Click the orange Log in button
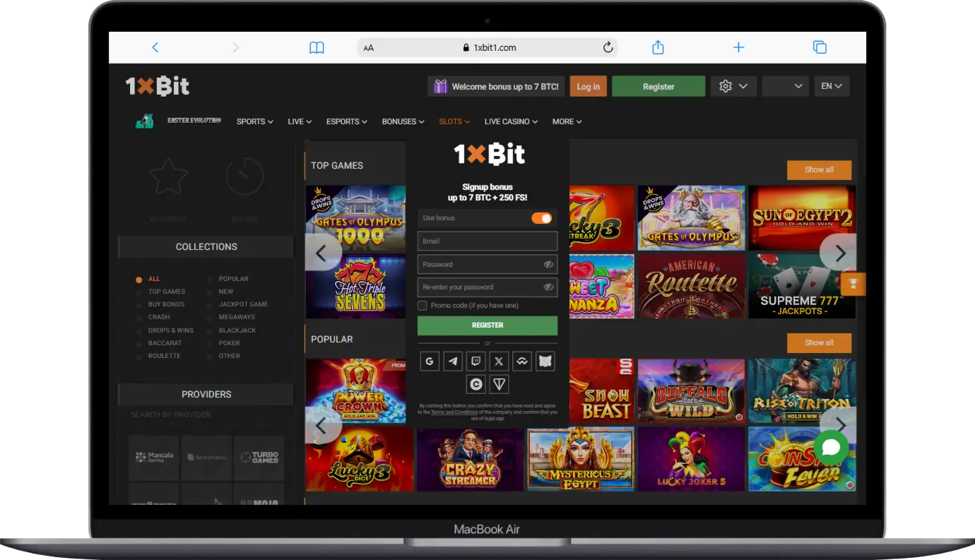The height and width of the screenshot is (560, 975). (589, 86)
